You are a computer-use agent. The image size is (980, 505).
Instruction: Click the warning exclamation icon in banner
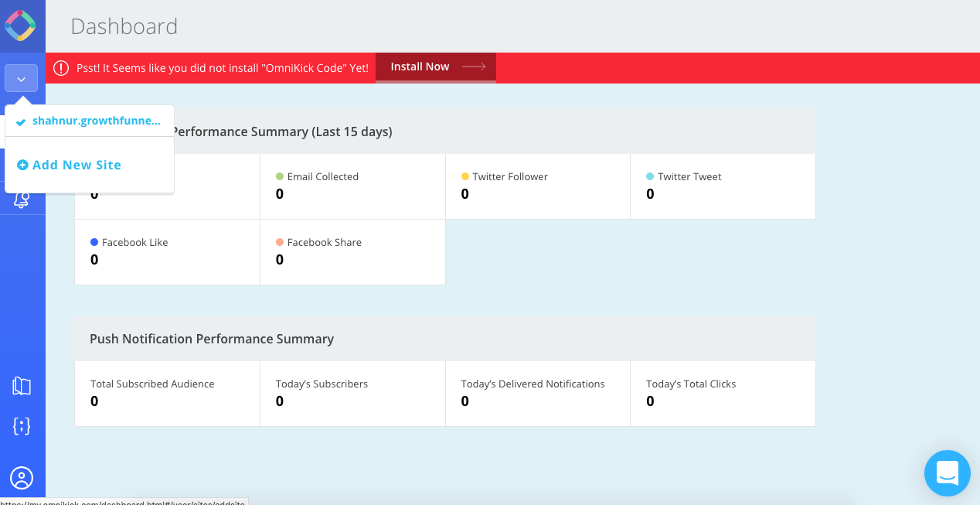(x=61, y=68)
